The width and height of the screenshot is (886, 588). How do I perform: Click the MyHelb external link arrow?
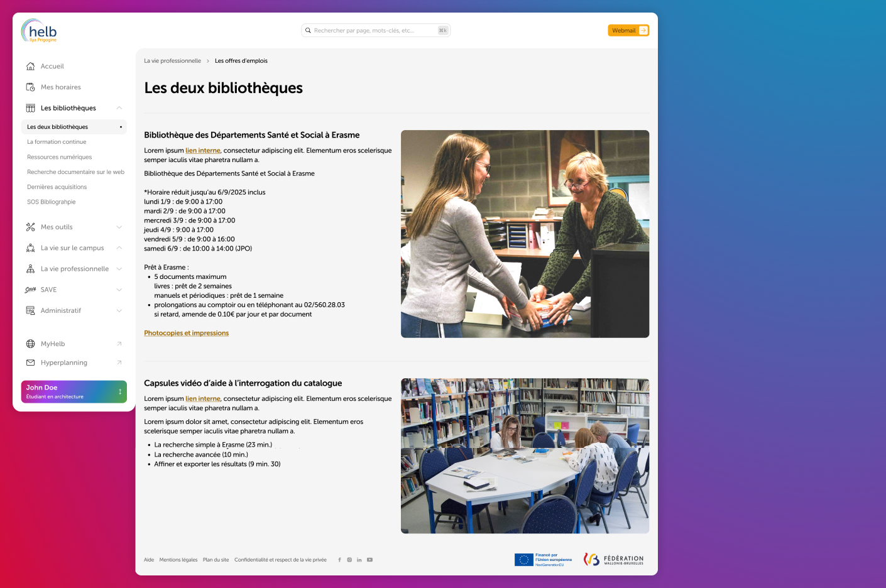[119, 344]
